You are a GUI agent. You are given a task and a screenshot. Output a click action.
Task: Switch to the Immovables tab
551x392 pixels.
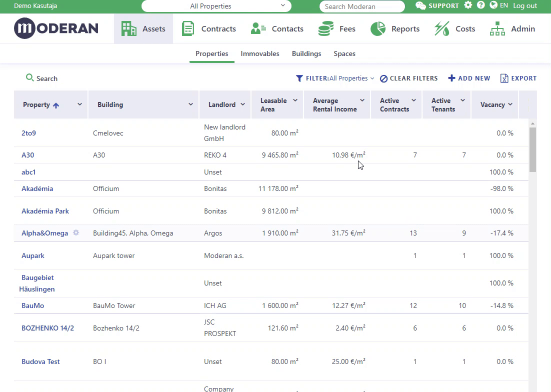pos(260,53)
